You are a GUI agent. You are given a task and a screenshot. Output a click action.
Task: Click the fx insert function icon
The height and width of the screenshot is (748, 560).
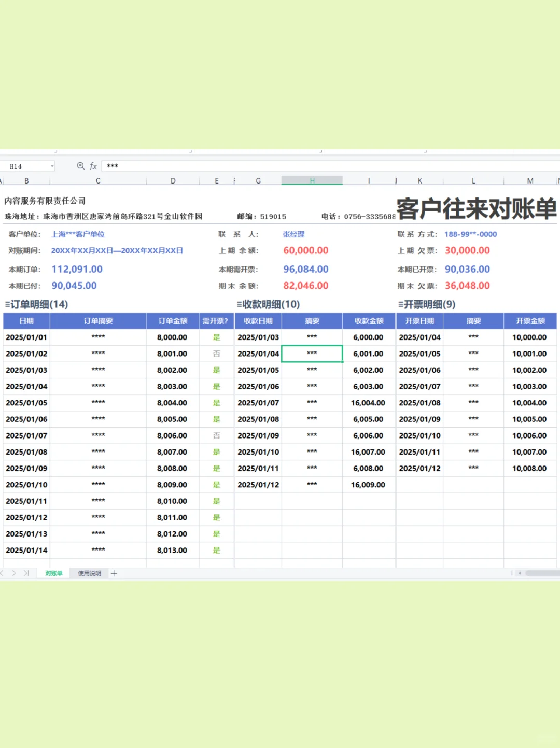tap(93, 166)
